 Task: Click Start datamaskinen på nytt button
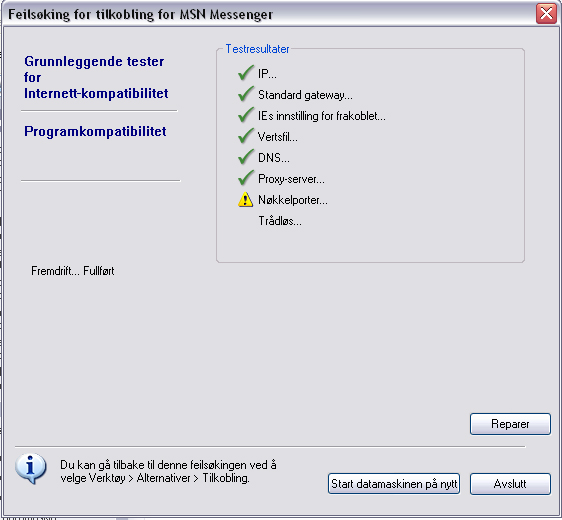coord(394,484)
